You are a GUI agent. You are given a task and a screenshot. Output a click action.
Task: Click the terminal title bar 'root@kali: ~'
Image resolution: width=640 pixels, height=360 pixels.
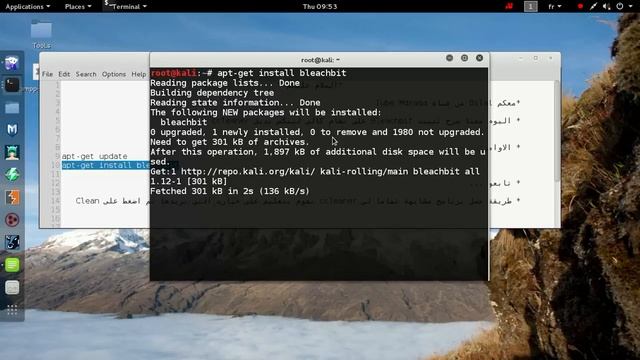click(x=320, y=60)
